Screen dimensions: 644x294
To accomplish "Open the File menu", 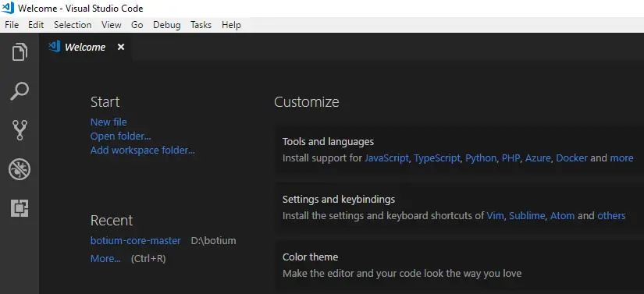I will coord(12,25).
